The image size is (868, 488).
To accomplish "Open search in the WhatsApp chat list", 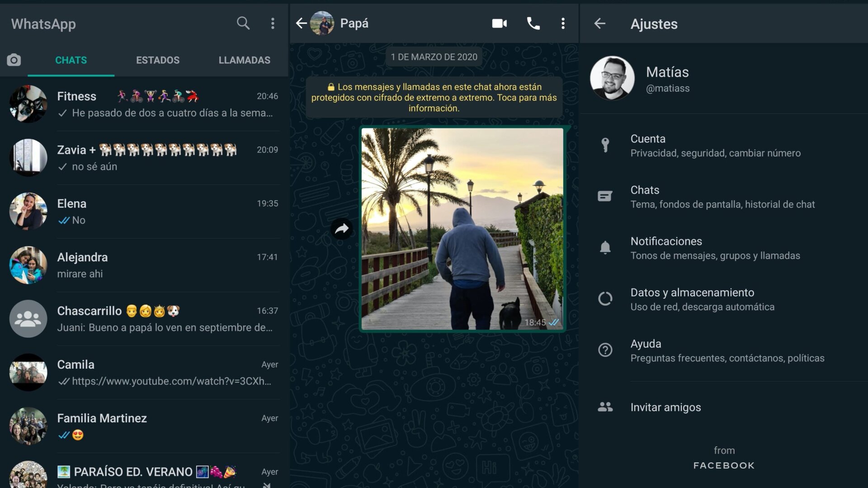I will click(243, 23).
